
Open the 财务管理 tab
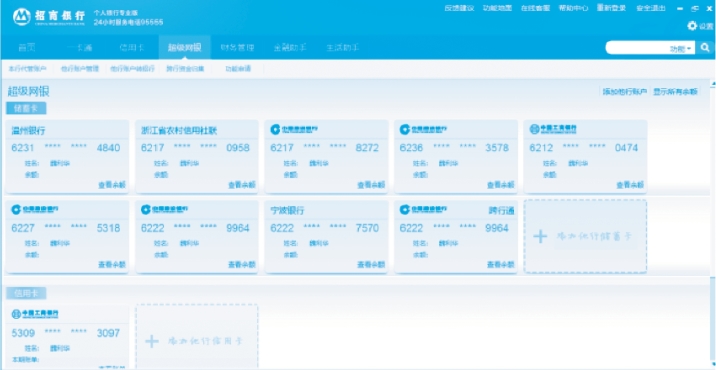coord(237,48)
